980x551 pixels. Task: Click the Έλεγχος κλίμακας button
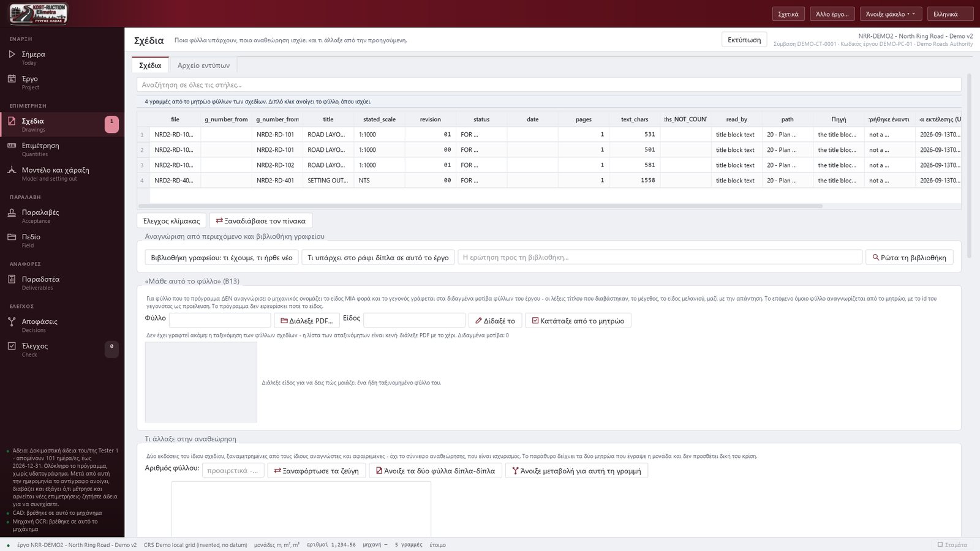pyautogui.click(x=171, y=220)
